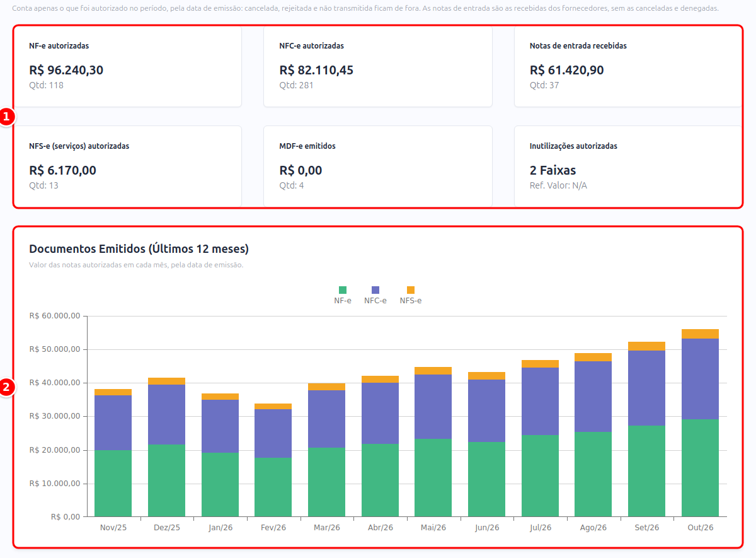756x558 pixels.
Task: Click the Mar/26 axis label
Action: 326,528
